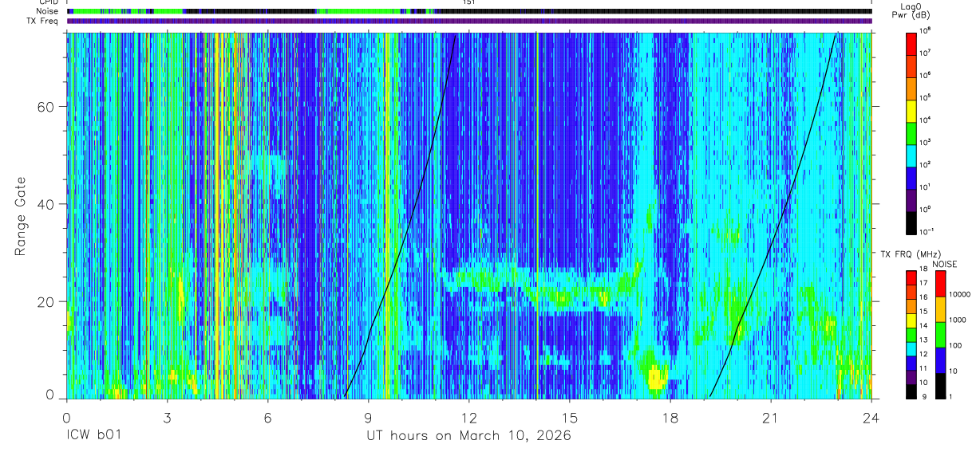Click the yellow segment of TX FRQ colorbar
The image size is (980, 452).
coord(911,320)
